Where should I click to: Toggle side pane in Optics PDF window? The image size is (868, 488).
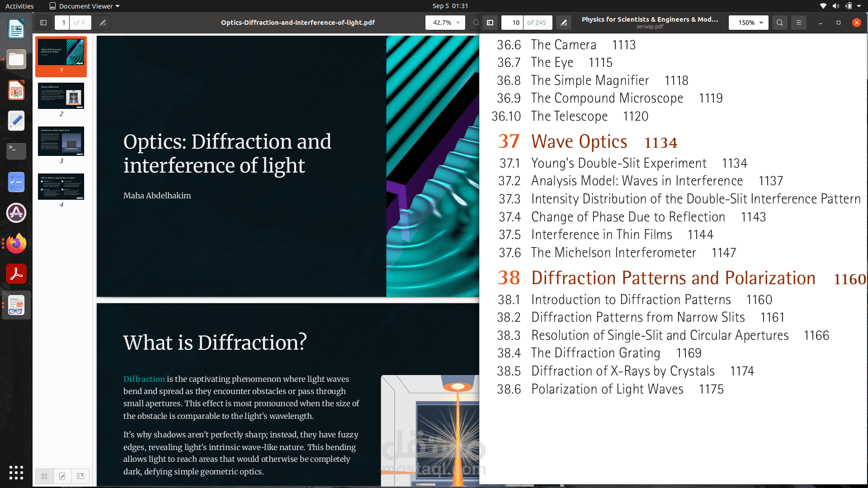click(x=43, y=23)
